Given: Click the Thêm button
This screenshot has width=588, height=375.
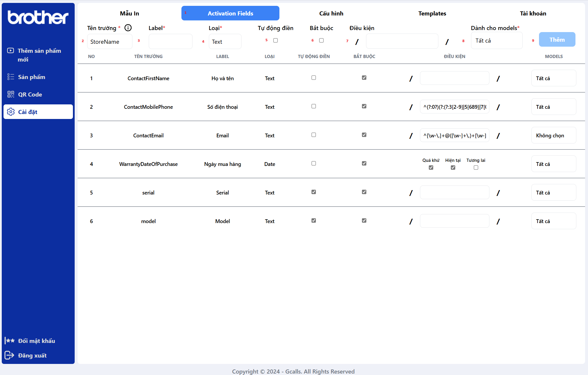Looking at the screenshot, I should coord(557,40).
